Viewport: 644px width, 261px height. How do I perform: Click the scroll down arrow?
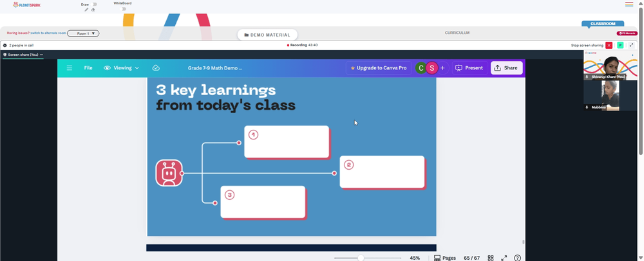[x=641, y=258]
